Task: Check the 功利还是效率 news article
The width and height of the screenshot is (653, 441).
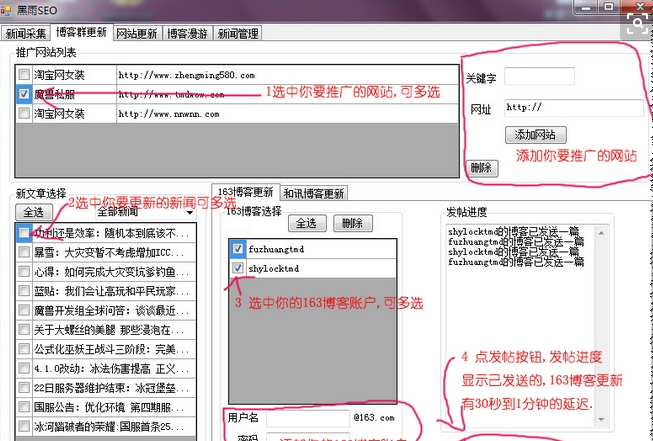Action: point(24,232)
